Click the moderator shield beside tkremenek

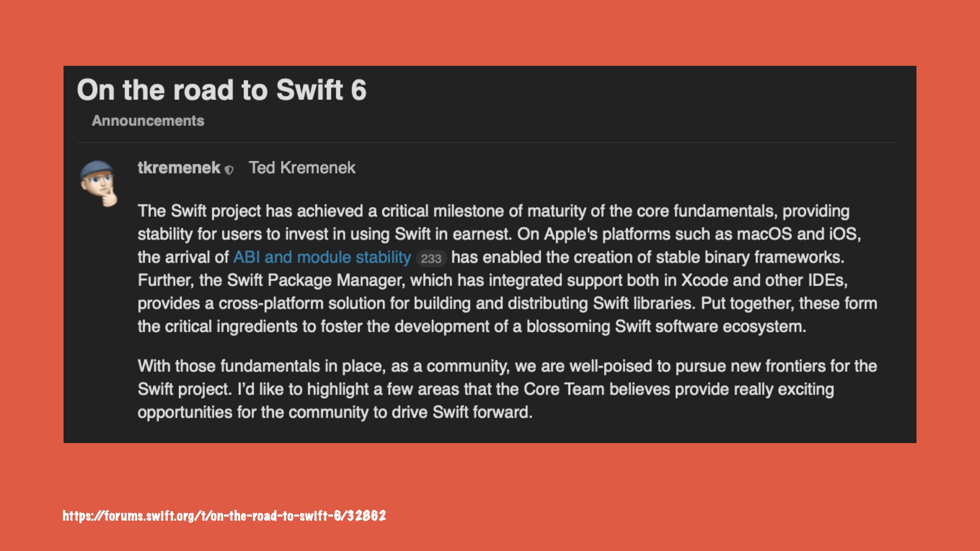pos(229,170)
